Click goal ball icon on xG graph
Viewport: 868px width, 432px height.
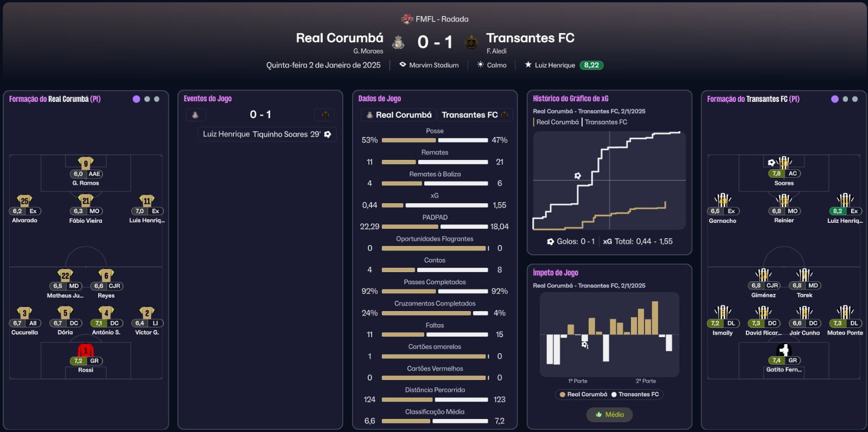[x=578, y=176]
